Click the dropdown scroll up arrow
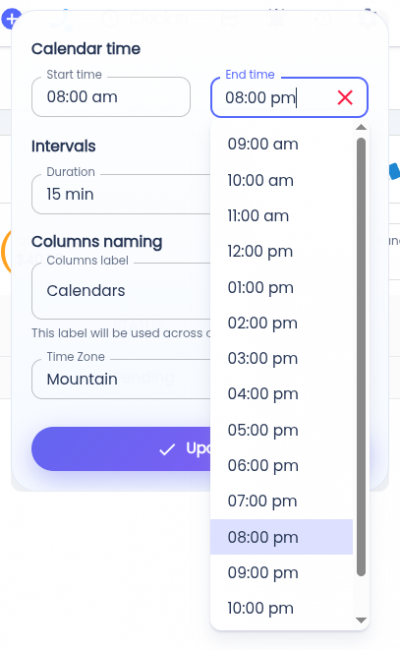The height and width of the screenshot is (650, 400). pyautogui.click(x=361, y=127)
